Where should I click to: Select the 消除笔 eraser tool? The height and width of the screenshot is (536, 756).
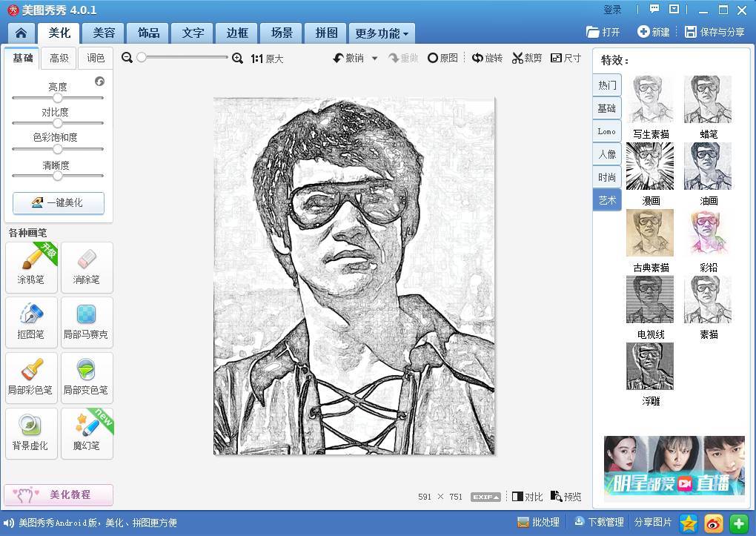87,266
